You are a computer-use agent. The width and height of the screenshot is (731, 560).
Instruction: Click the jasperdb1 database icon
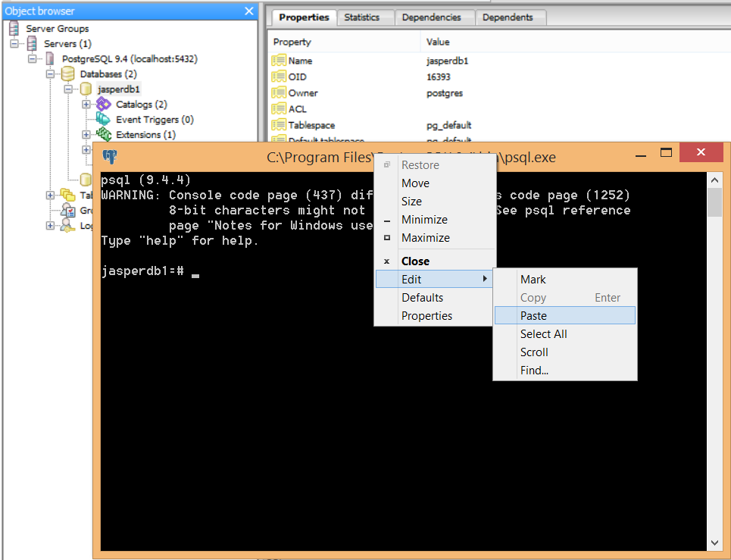tap(86, 89)
